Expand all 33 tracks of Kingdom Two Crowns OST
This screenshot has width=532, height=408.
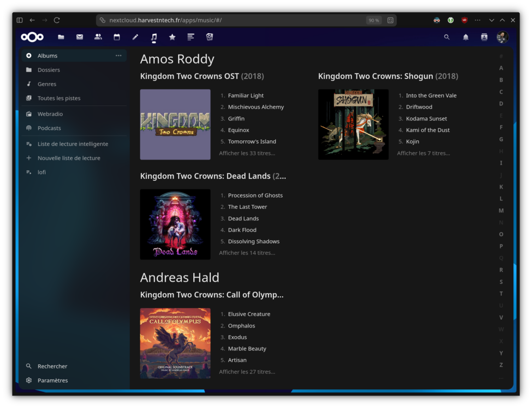pos(247,153)
